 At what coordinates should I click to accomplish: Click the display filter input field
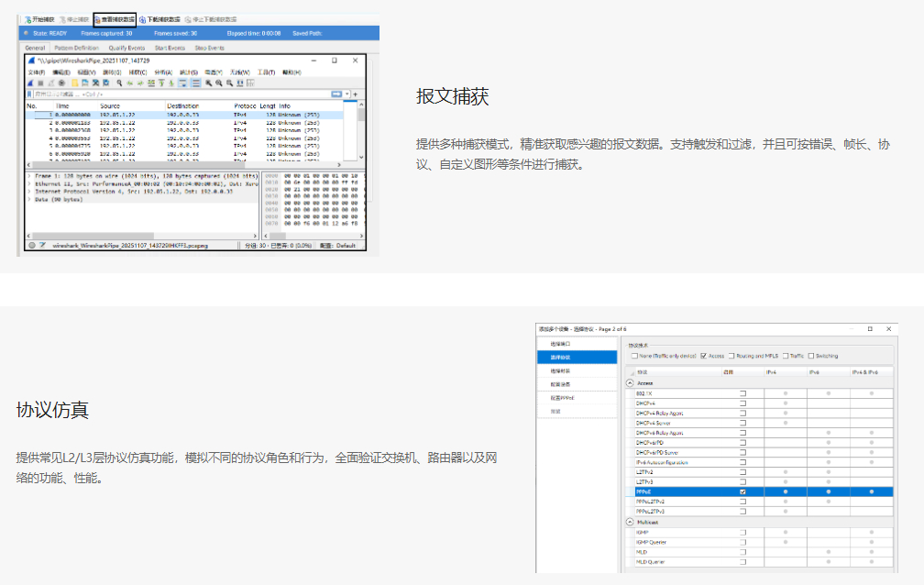coord(183,94)
